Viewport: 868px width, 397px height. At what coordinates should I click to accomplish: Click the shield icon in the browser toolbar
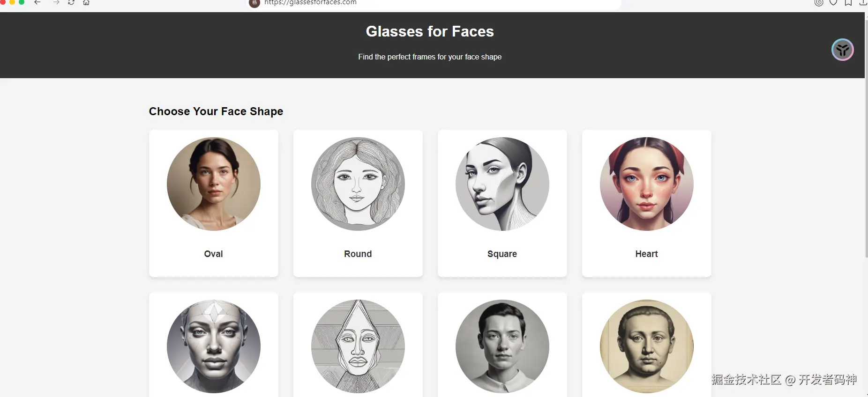point(833,3)
